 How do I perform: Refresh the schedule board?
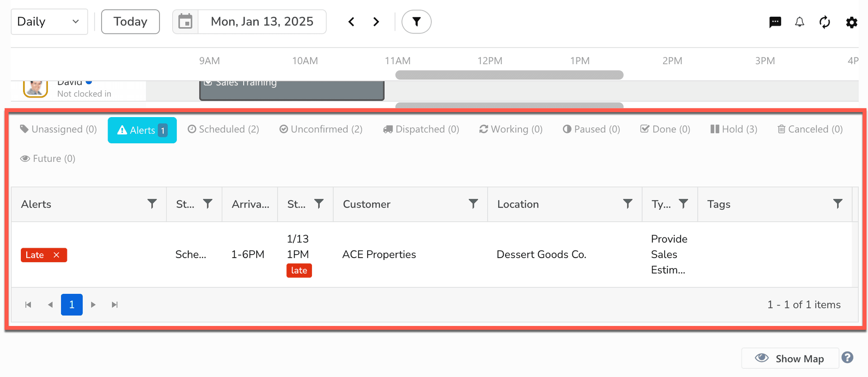click(825, 22)
